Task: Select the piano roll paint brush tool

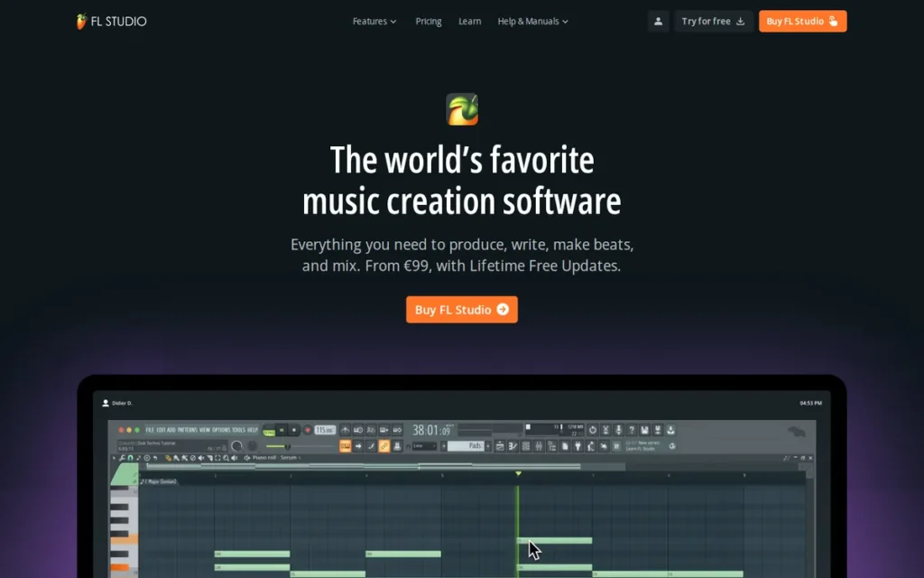Action: pyautogui.click(x=176, y=458)
